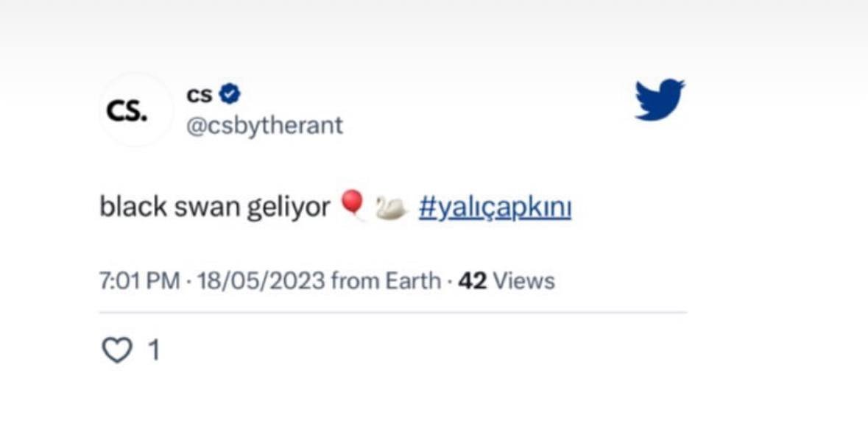This screenshot has height=432, width=868.
Task: Click the 'PM' part of the timestamp
Action: (x=163, y=280)
